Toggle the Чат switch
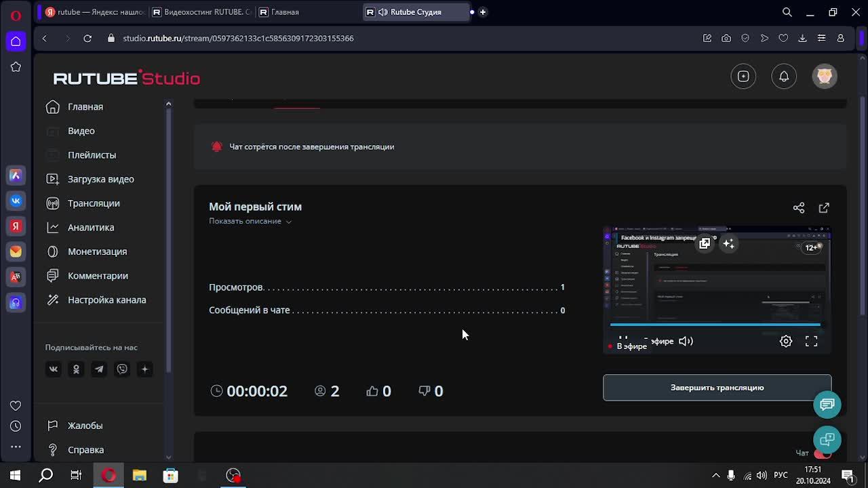Screen dimensions: 868x488 pos(823,453)
